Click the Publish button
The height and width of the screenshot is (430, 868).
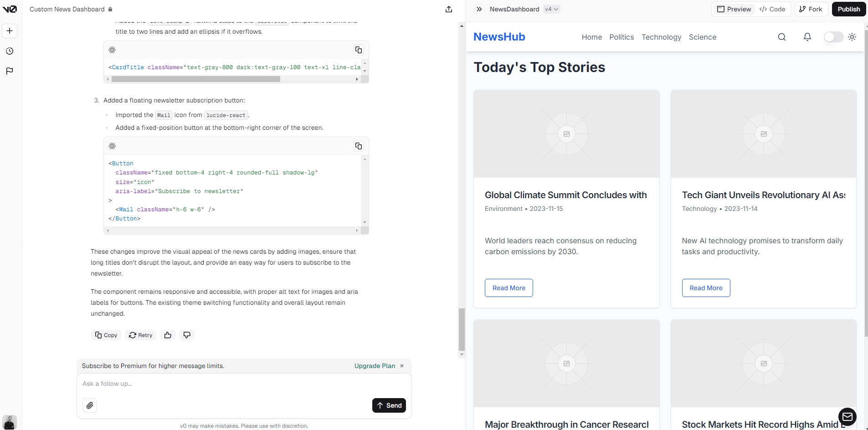pos(849,9)
